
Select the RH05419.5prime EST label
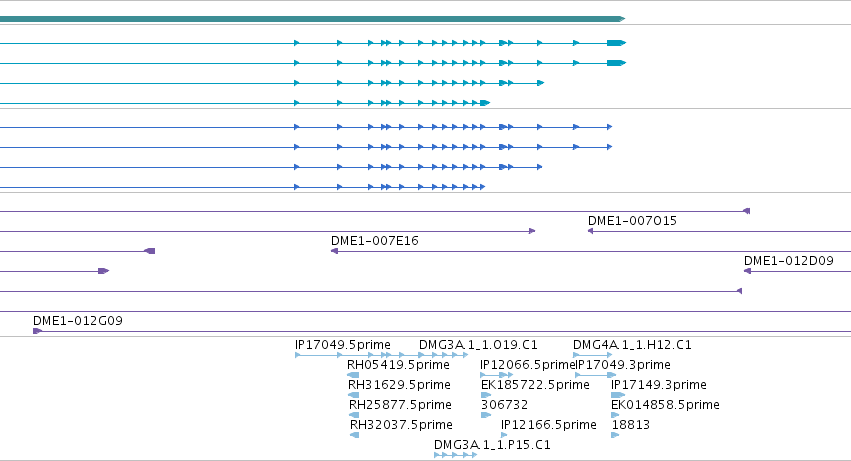point(398,365)
